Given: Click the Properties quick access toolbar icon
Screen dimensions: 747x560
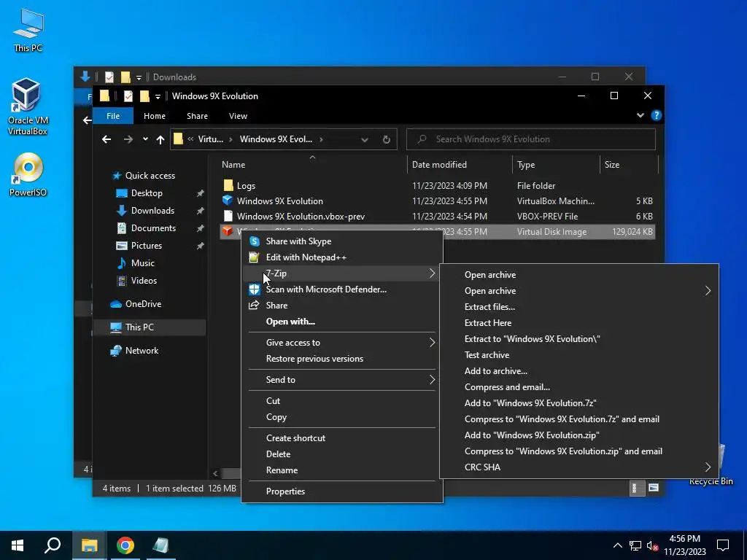Looking at the screenshot, I should pos(128,96).
